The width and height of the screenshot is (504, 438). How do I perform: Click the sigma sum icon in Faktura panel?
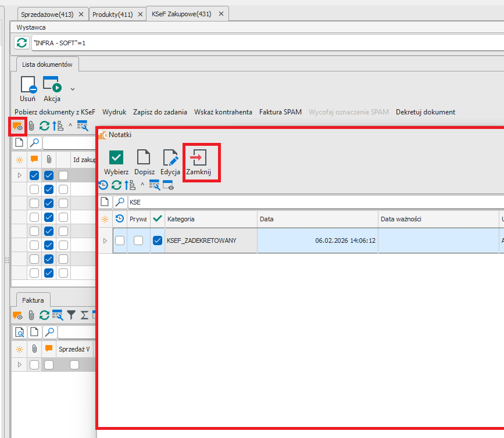pyautogui.click(x=84, y=315)
